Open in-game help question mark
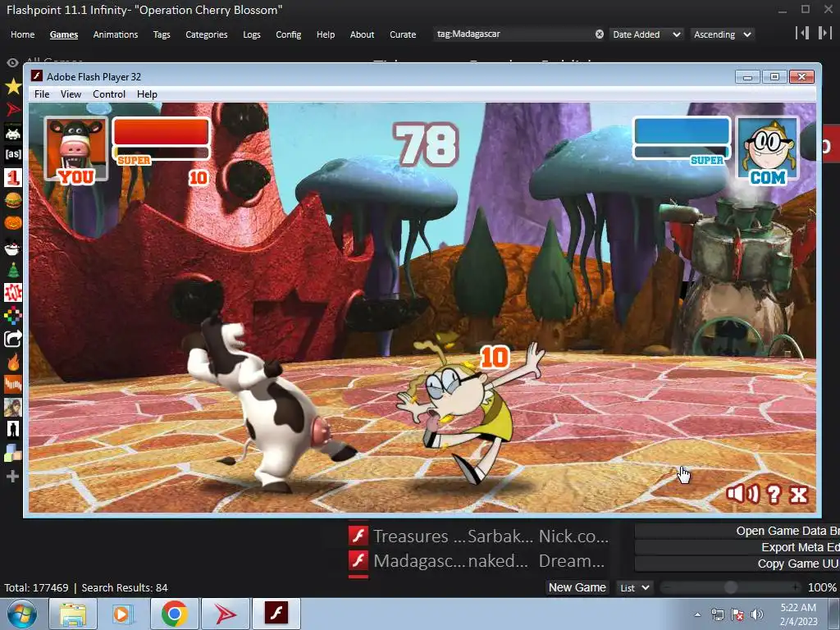 774,495
